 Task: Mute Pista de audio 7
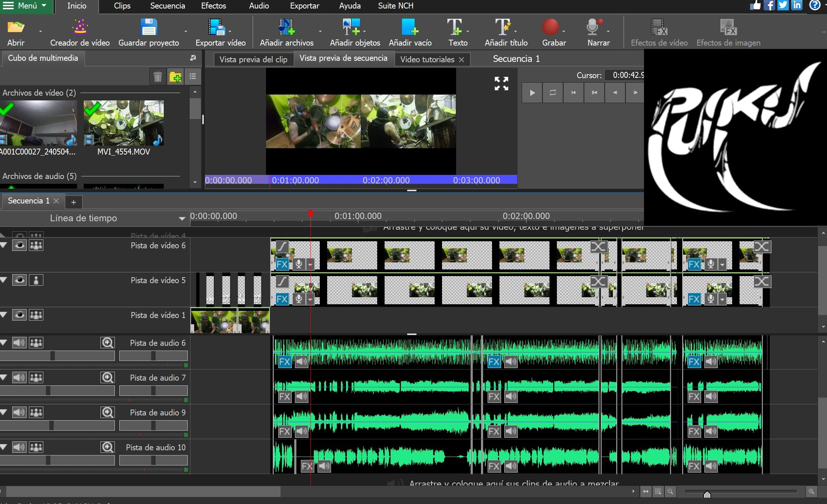pos(19,378)
